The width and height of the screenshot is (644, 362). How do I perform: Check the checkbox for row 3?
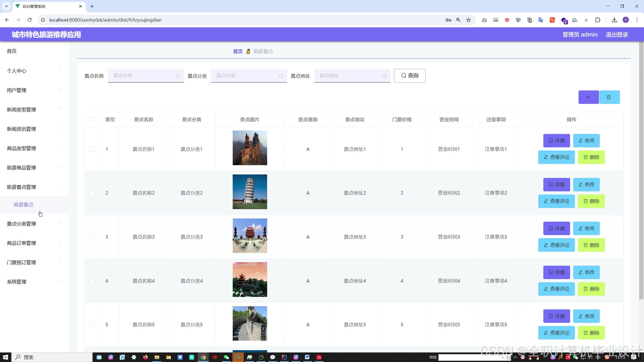93,237
